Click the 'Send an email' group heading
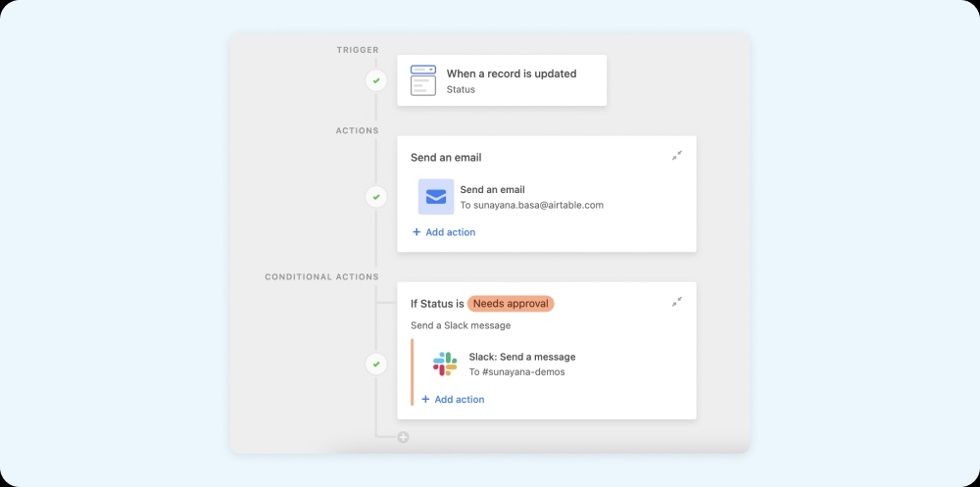980x487 pixels. [x=446, y=158]
